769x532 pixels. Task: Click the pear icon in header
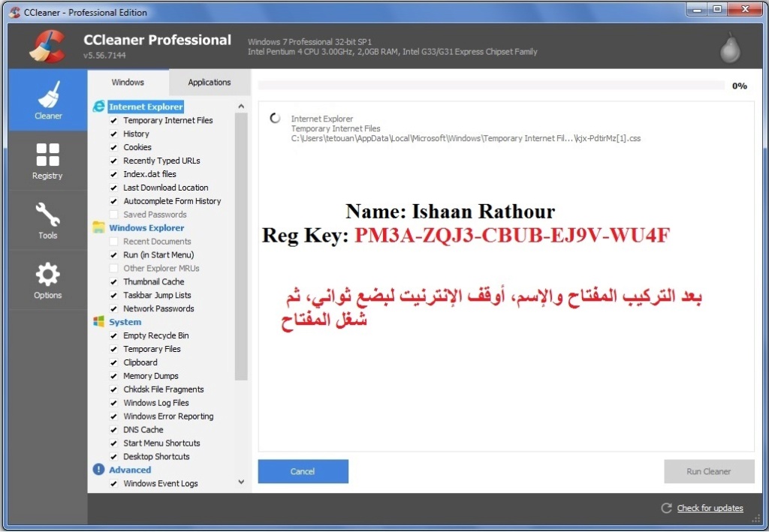click(730, 47)
